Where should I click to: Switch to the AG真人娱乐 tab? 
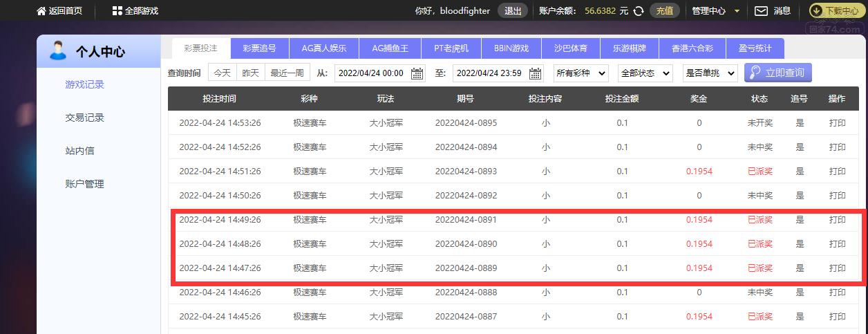(x=324, y=48)
